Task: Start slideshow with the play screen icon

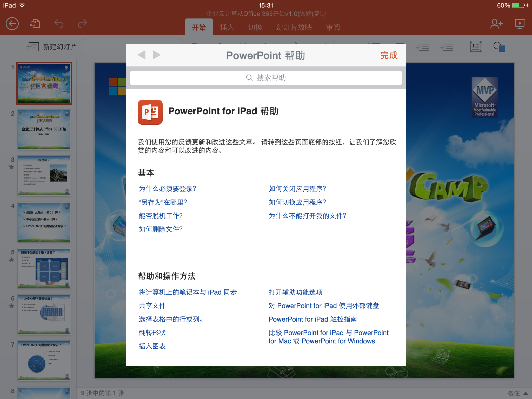Action: tap(520, 24)
